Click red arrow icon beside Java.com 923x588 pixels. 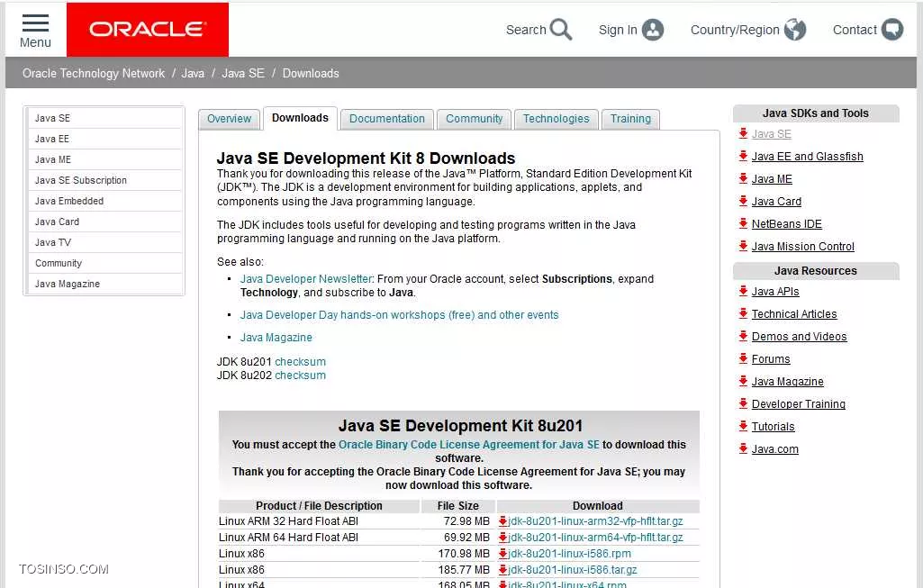click(744, 448)
